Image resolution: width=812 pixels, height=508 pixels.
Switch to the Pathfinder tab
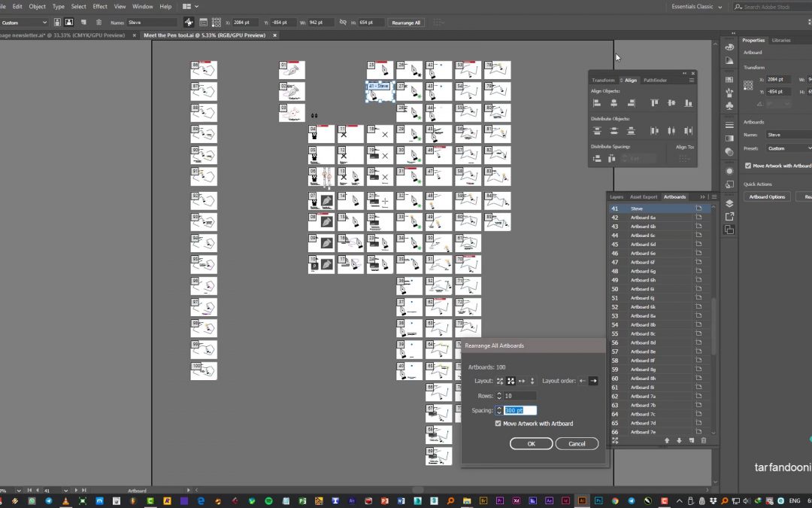[x=655, y=81]
